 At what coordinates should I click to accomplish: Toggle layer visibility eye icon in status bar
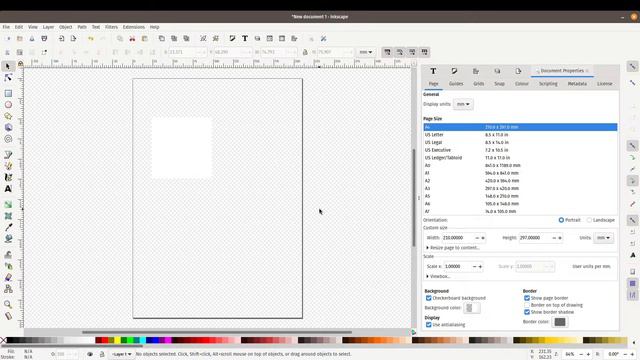[x=90, y=354]
